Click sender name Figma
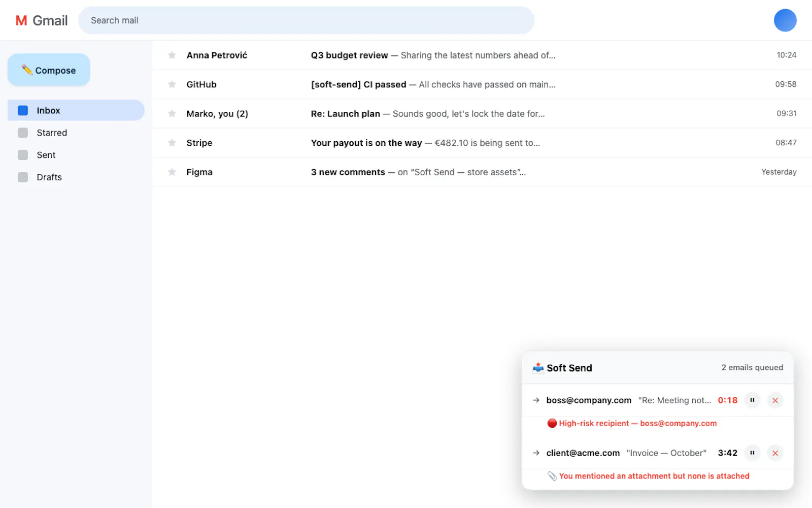Image resolution: width=812 pixels, height=508 pixels. 199,172
